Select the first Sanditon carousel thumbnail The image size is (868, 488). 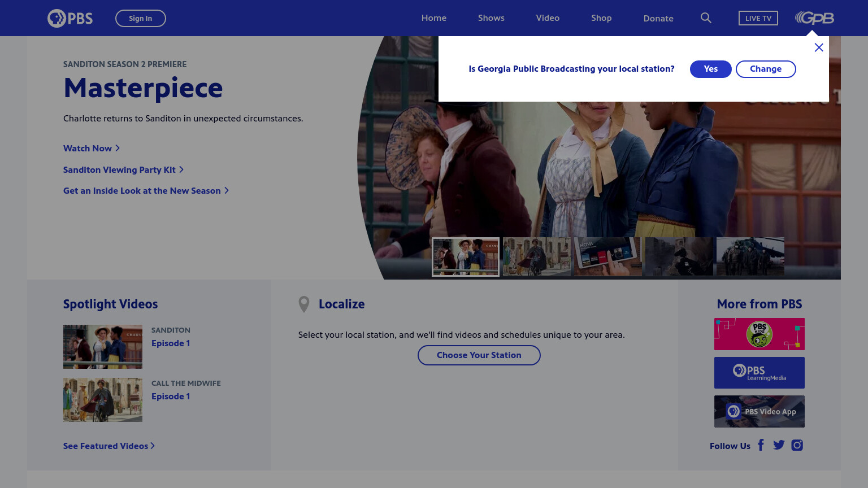click(x=466, y=257)
